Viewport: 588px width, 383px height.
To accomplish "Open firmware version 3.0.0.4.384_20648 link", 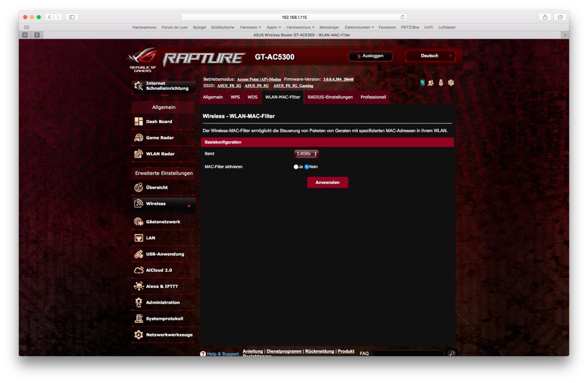I will (x=338, y=79).
